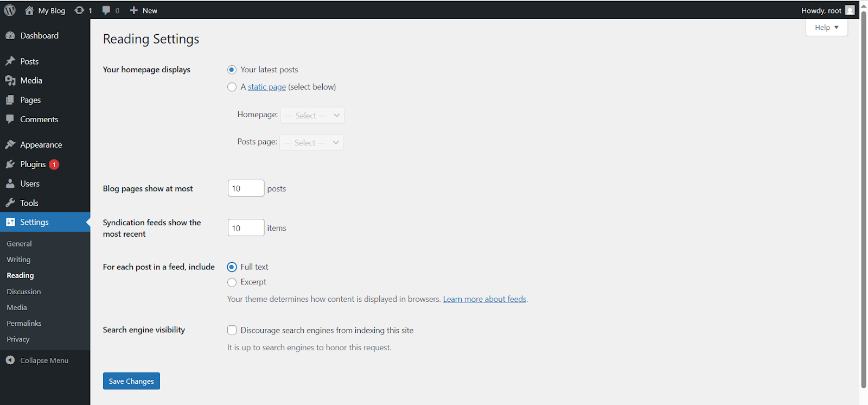Viewport: 868px width, 405px height.
Task: Click the Pages sidebar icon
Action: coord(10,100)
